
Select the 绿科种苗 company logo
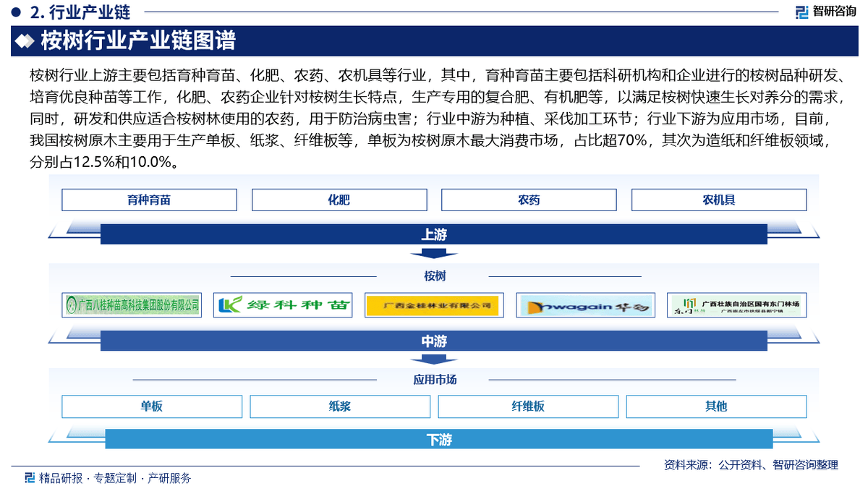(x=283, y=305)
